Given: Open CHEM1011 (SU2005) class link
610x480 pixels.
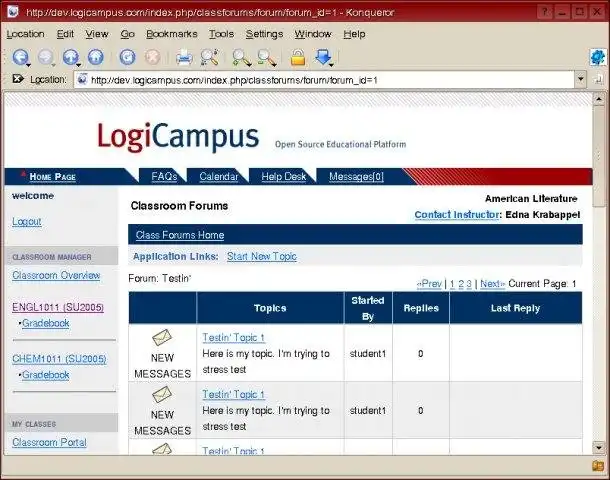Looking at the screenshot, I should click(x=59, y=359).
